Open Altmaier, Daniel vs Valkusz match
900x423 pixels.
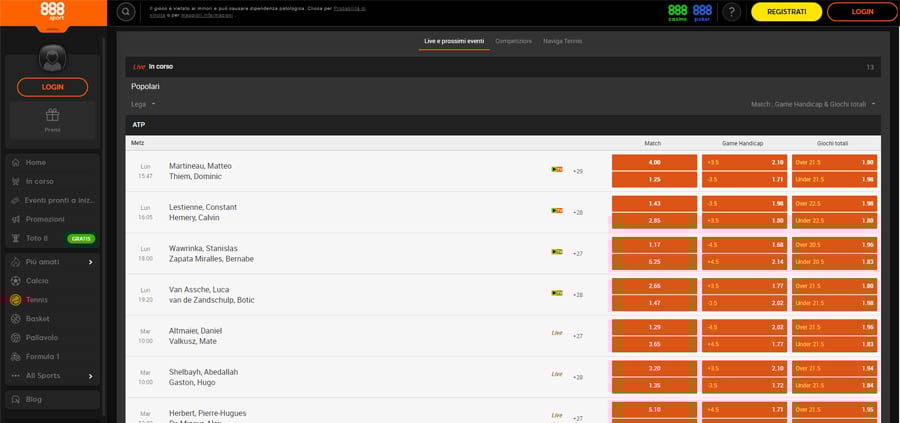(x=196, y=336)
